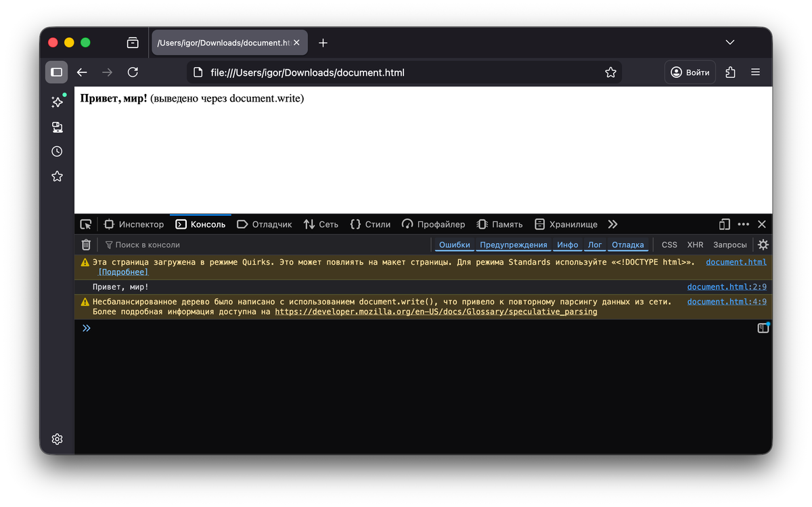Enable the XHR filter in console
This screenshot has height=507, width=812.
695,245
